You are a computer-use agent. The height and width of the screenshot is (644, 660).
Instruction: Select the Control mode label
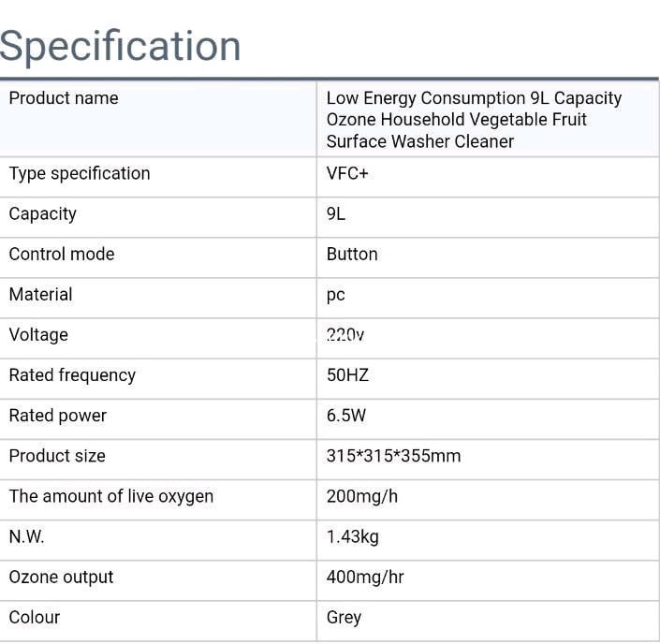pyautogui.click(x=62, y=254)
